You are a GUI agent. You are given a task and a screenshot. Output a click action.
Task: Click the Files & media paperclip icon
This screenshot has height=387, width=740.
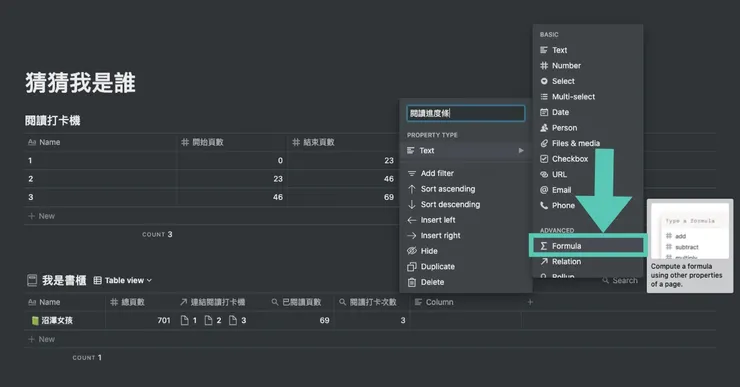[x=544, y=143]
